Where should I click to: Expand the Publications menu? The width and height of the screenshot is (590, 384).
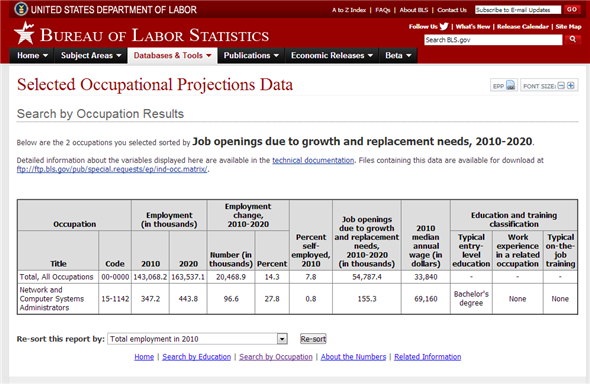tap(251, 56)
